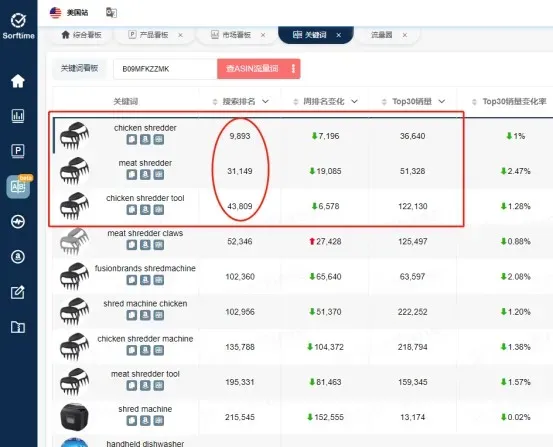Open the product 'P' sidebar icon
The image size is (553, 447).
(x=18, y=151)
